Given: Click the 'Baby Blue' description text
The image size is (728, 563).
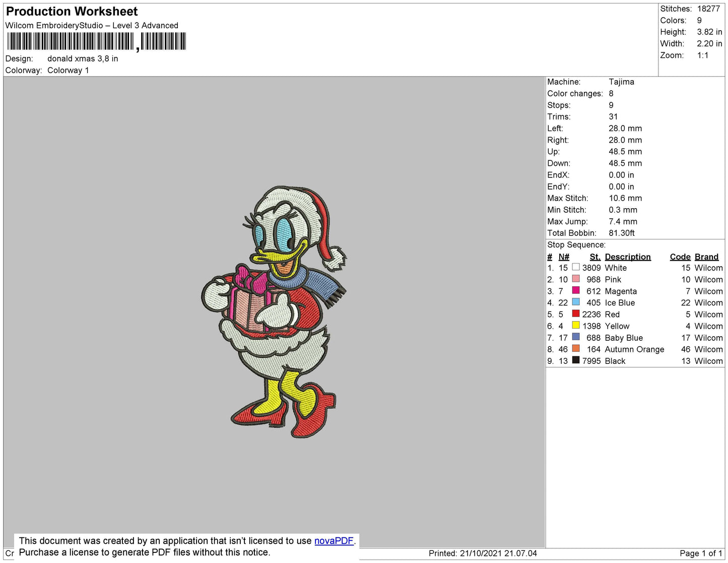Looking at the screenshot, I should pyautogui.click(x=624, y=338).
